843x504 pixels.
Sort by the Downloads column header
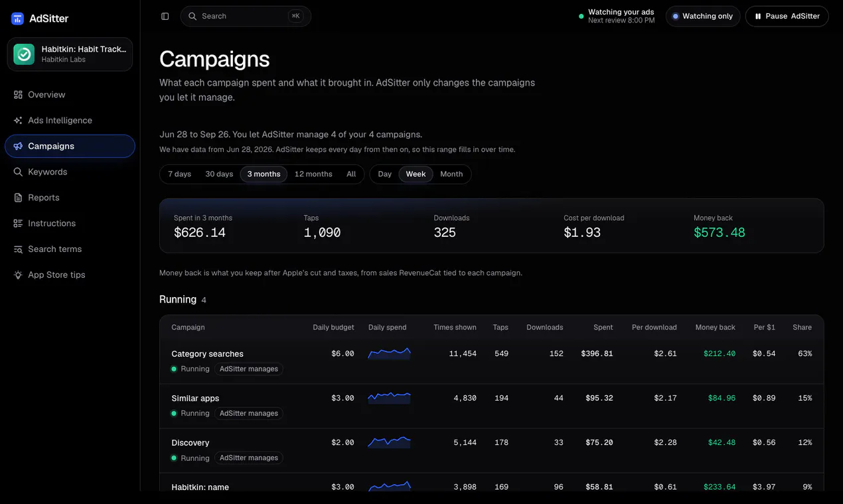(544, 328)
